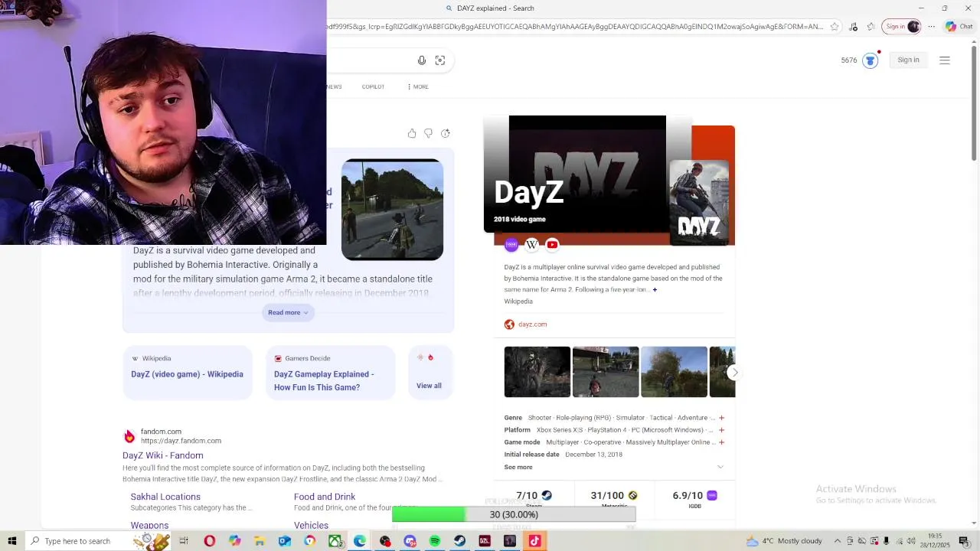Expand Game mode row plus icon
This screenshot has height=551, width=980.
[x=721, y=442]
